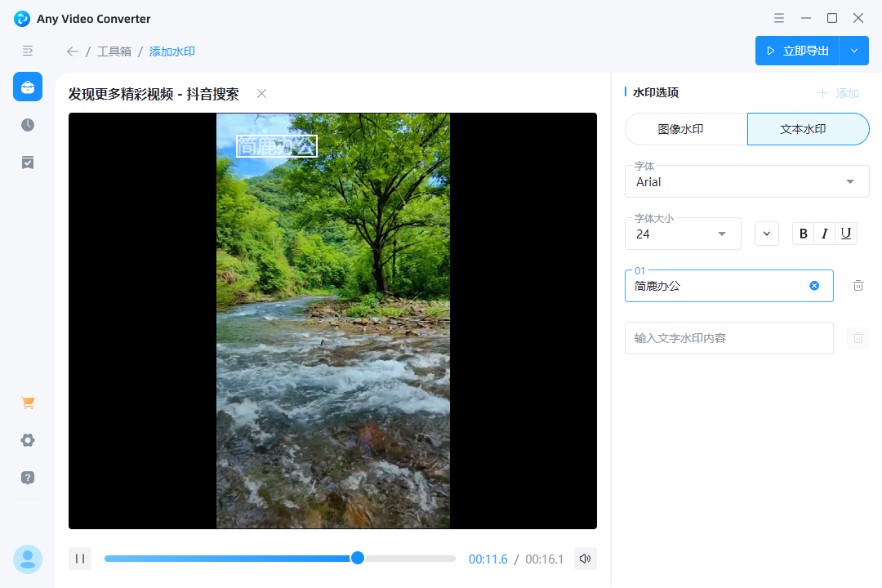
Task: Select the 文本水印 tab
Action: click(808, 129)
